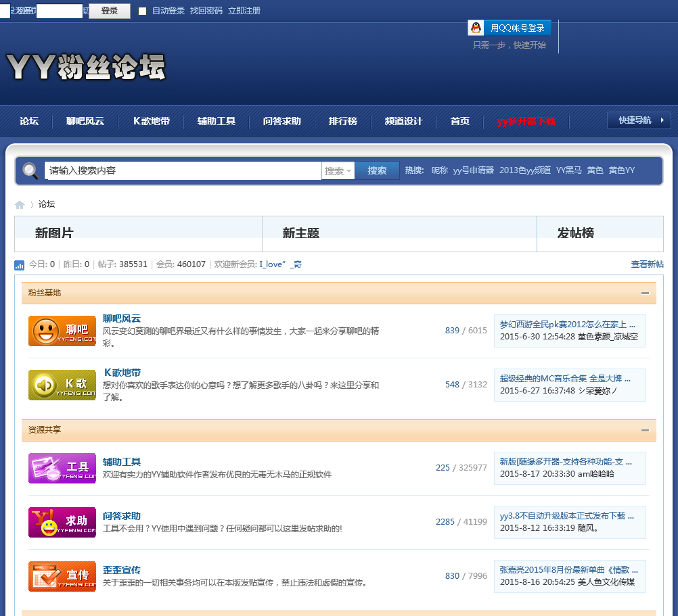Select 辅助工具 in navigation bar
The image size is (678, 616).
217,121
